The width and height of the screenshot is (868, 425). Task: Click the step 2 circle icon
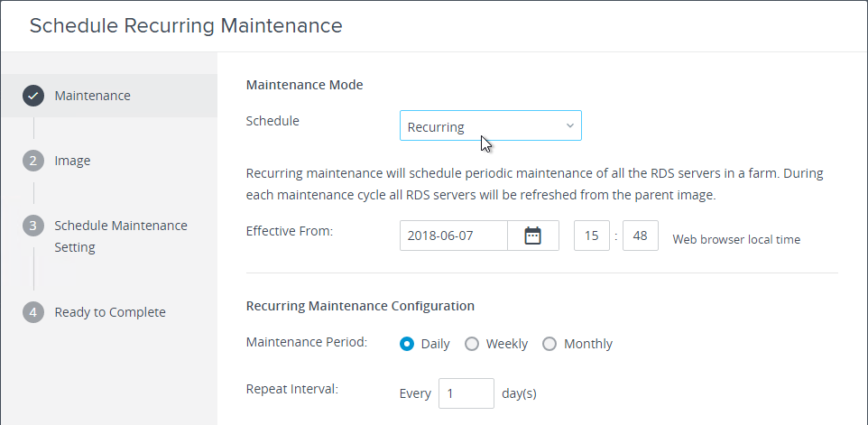coord(33,161)
